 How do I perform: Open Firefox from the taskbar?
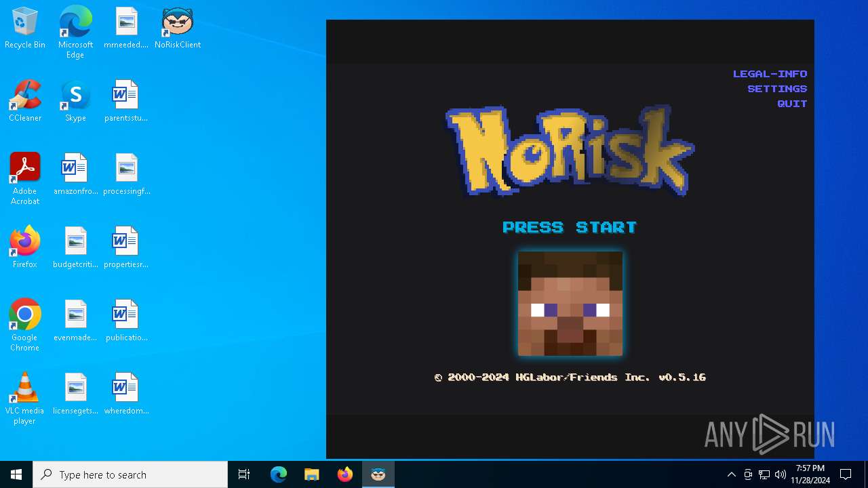click(x=345, y=474)
